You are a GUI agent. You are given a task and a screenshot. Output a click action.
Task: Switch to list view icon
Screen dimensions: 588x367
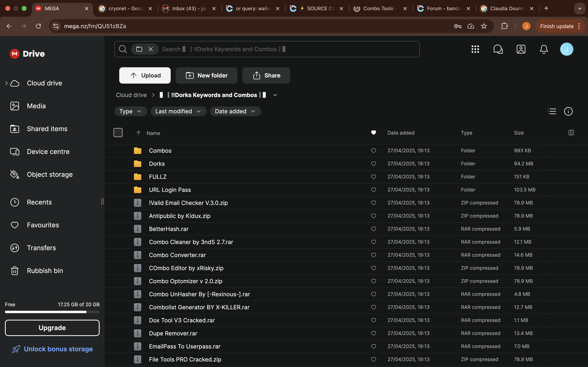click(552, 111)
